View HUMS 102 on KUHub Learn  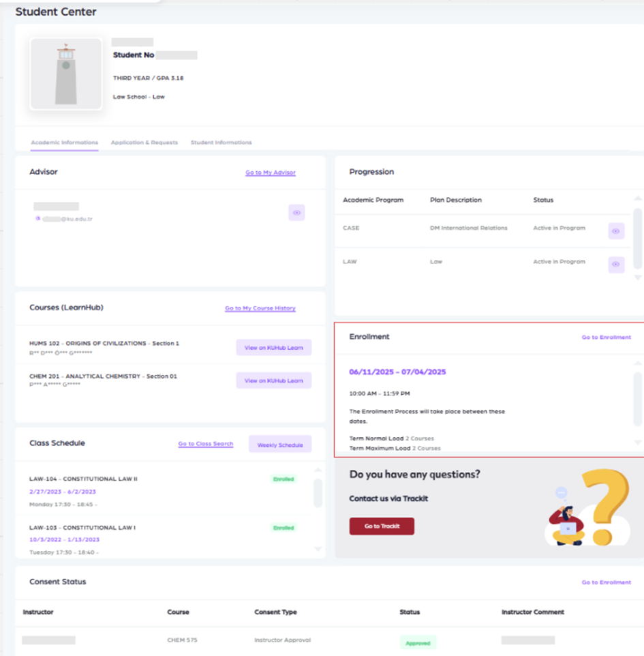(273, 348)
